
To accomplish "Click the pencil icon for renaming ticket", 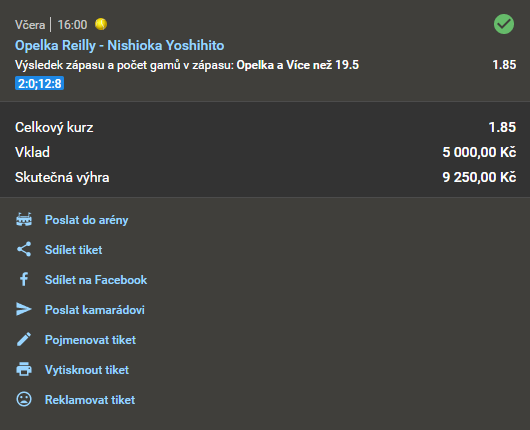I will [x=24, y=339].
